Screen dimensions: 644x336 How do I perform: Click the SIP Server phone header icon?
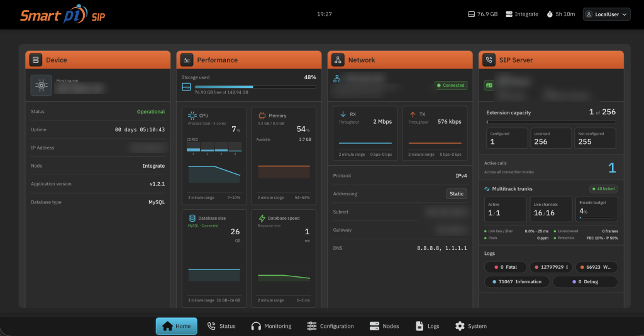pyautogui.click(x=489, y=60)
